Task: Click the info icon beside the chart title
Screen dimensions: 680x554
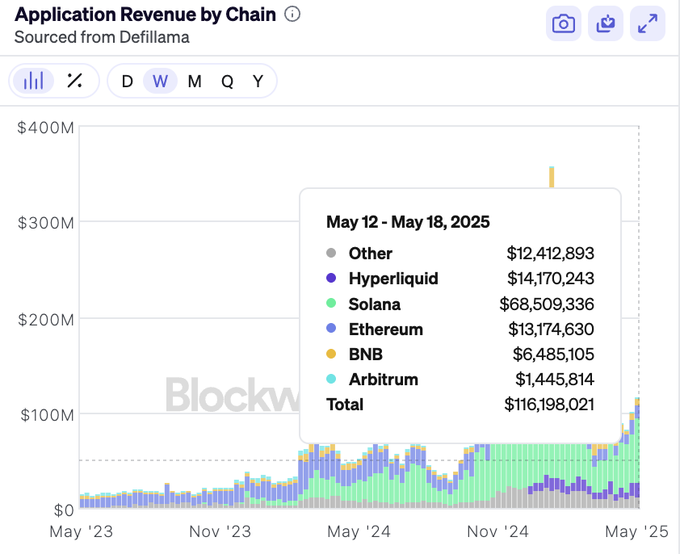Action: click(x=292, y=15)
